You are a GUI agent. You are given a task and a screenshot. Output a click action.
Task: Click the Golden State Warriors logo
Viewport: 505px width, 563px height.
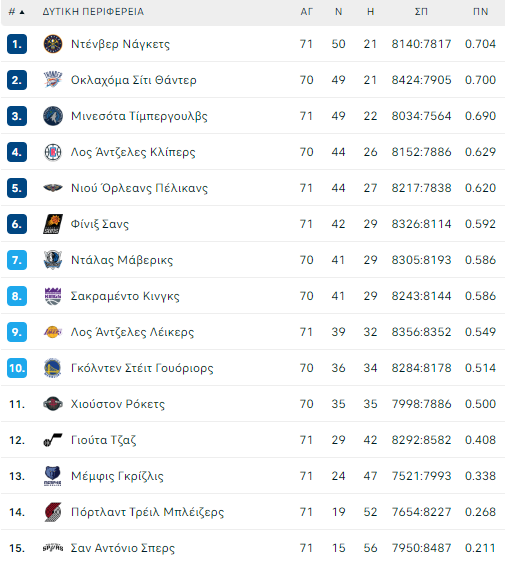pyautogui.click(x=53, y=368)
